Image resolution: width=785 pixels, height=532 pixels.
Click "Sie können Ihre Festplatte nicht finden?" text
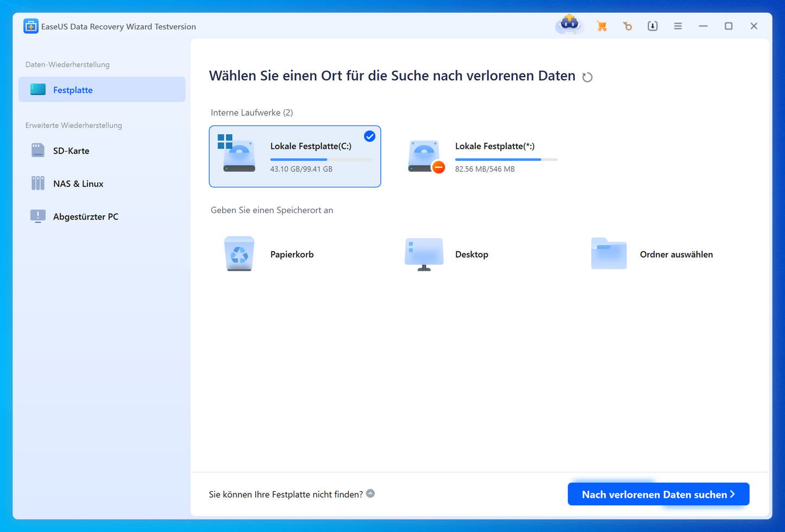pos(286,495)
